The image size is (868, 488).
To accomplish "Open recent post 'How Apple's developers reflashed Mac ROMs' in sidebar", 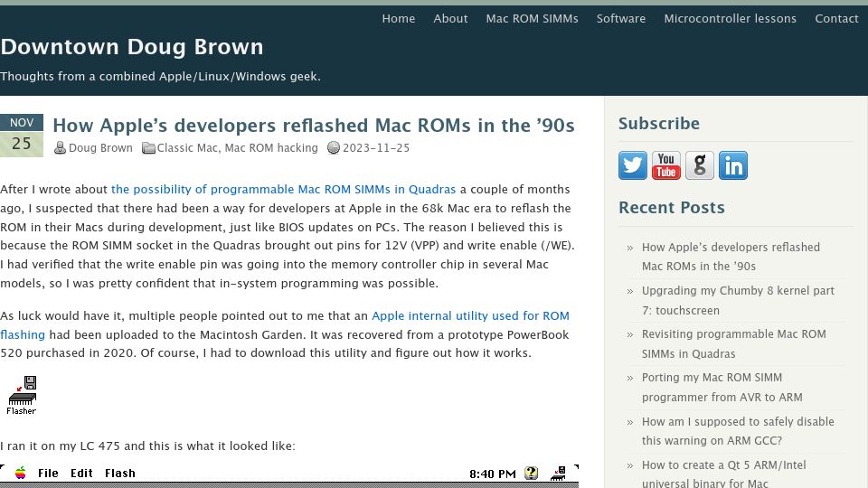I will click(x=731, y=257).
